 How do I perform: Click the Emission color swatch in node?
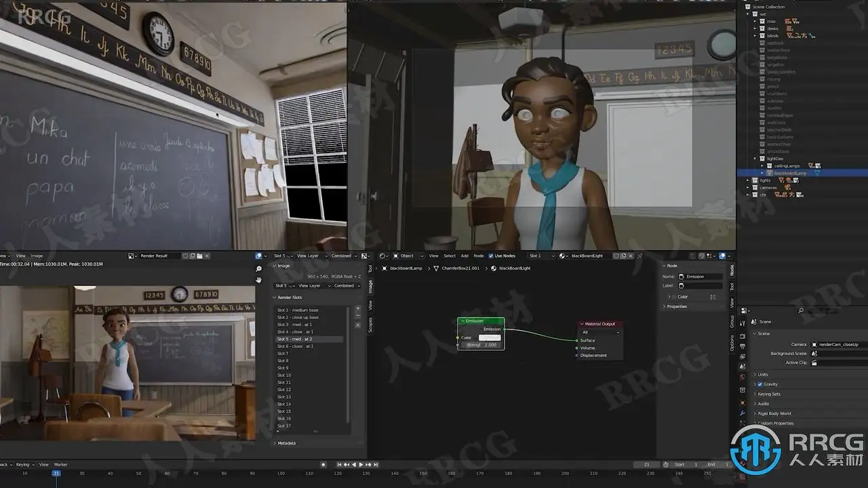490,338
